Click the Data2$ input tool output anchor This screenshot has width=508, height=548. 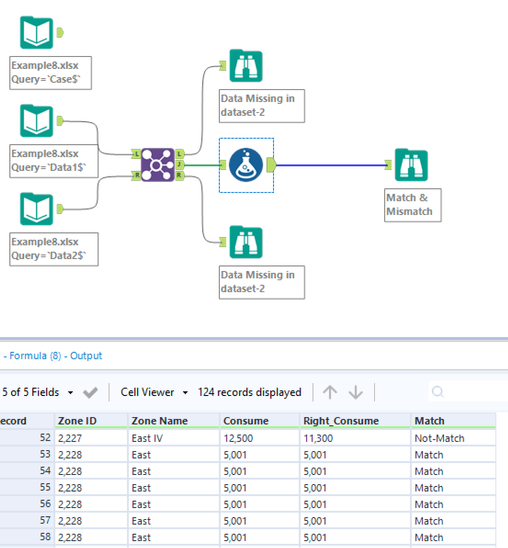[x=60, y=209]
